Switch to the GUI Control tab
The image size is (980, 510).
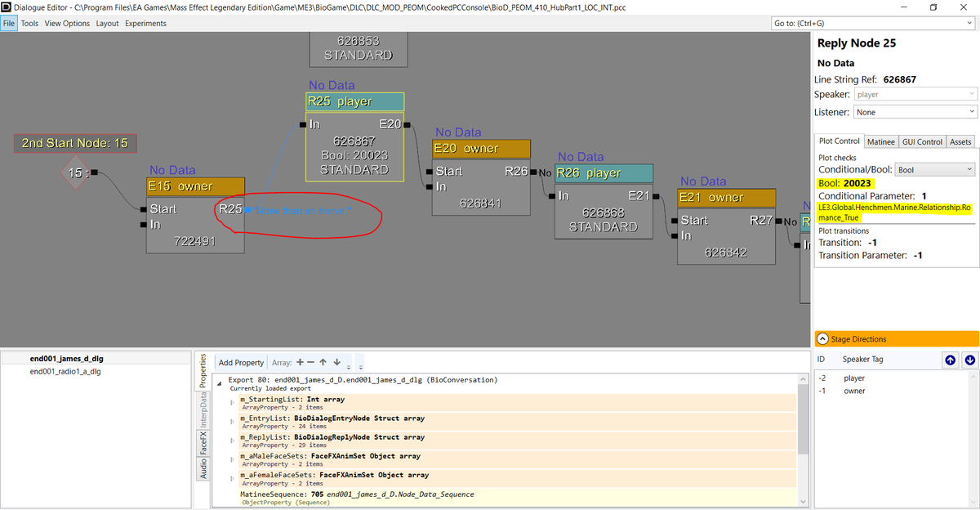[922, 141]
